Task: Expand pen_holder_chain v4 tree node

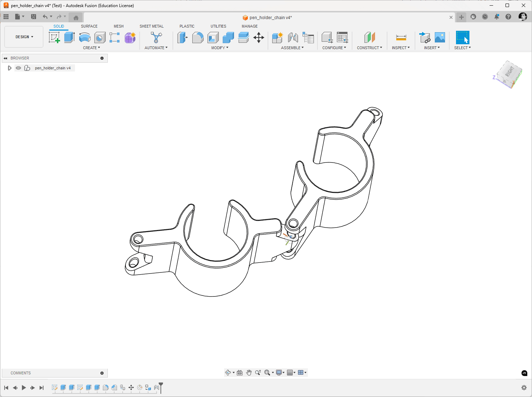Action: pyautogui.click(x=10, y=68)
